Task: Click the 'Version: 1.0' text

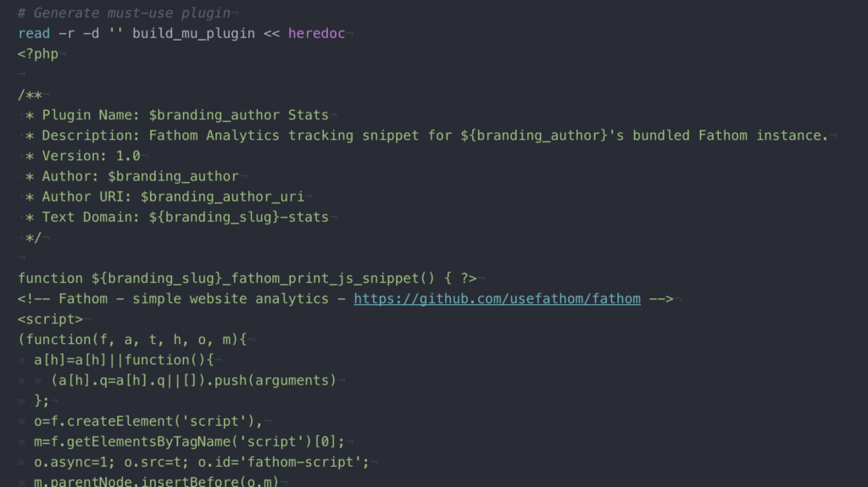Action: 91,156
